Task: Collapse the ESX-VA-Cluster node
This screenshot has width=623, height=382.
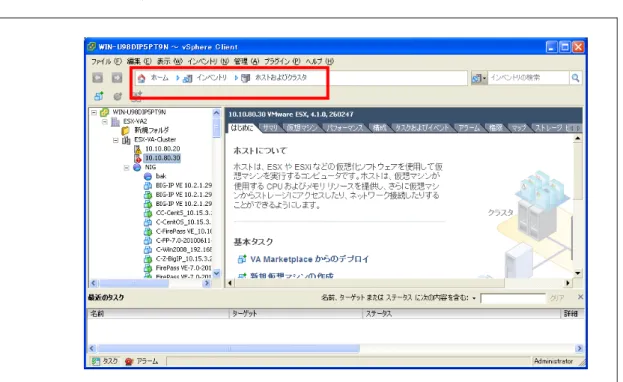Action: pos(116,140)
